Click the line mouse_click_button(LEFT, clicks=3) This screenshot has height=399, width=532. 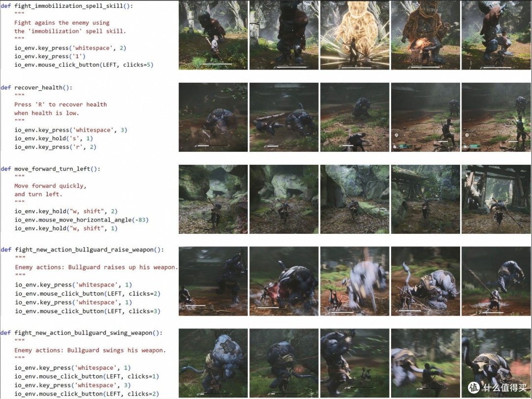click(x=88, y=311)
